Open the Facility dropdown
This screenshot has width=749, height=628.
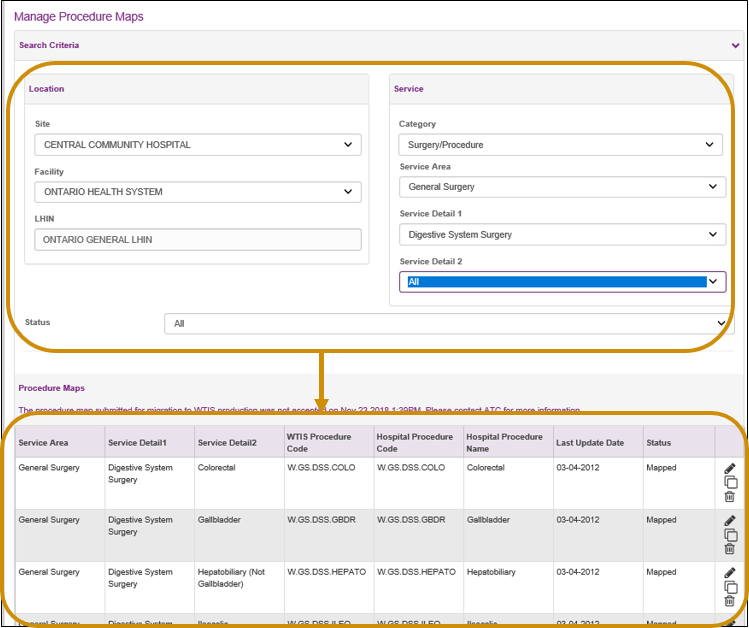(198, 192)
